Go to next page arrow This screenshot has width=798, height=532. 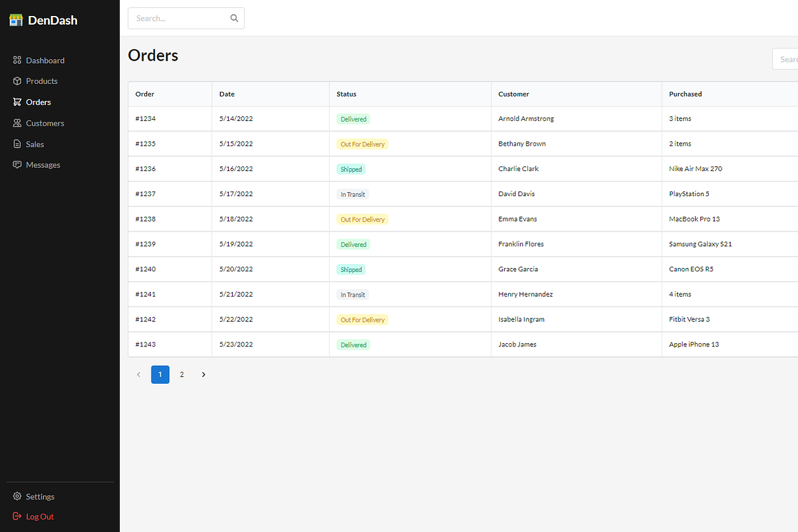point(203,374)
